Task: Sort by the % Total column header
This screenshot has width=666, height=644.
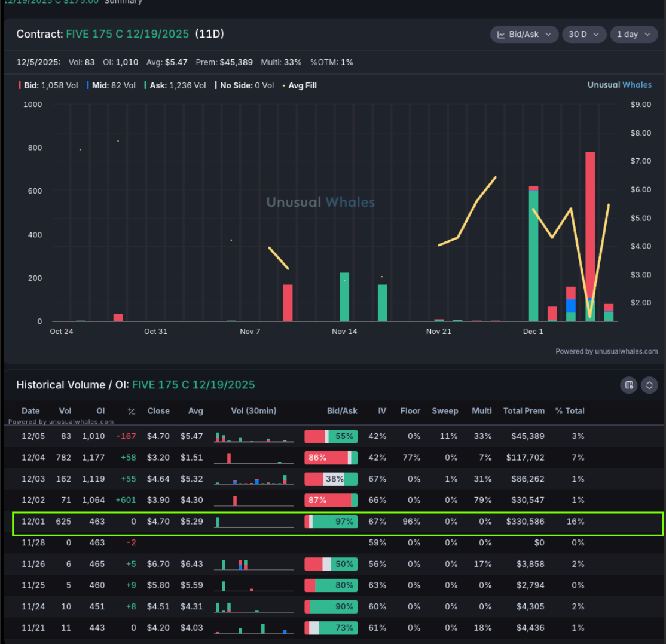Action: pyautogui.click(x=570, y=411)
